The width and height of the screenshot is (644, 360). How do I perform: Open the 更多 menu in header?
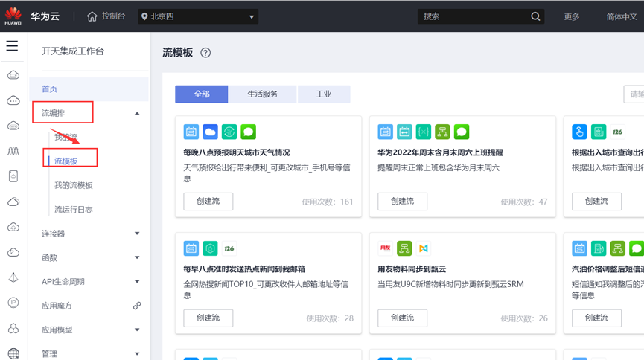[571, 16]
